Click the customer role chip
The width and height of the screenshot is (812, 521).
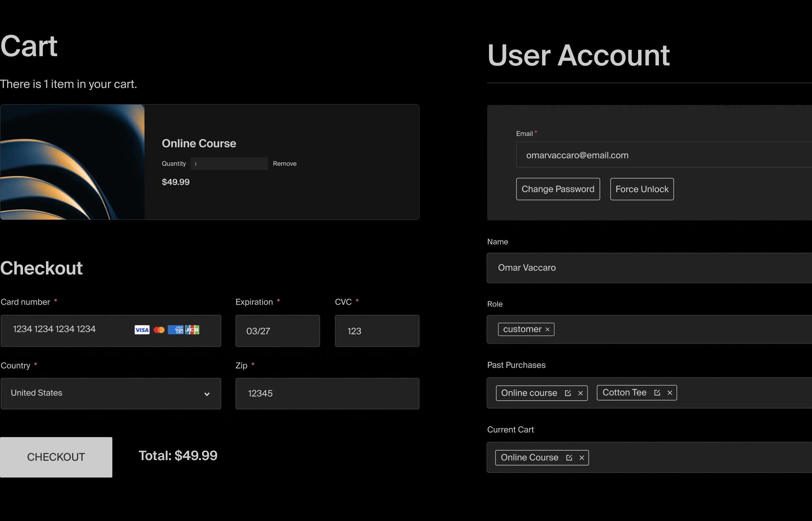523,329
